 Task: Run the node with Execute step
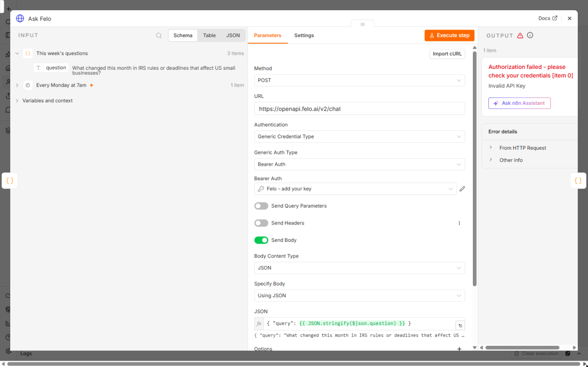(449, 36)
